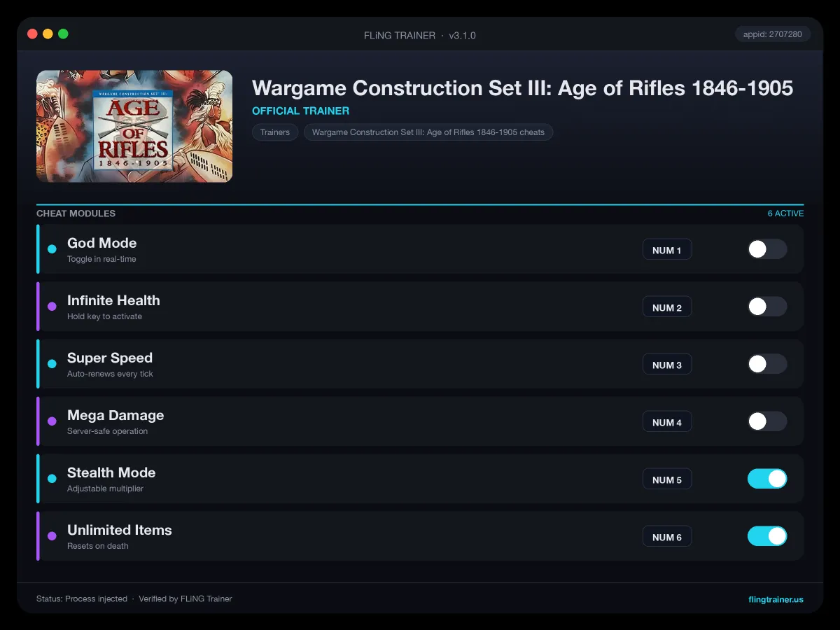Click the purple dot beside Infinite Health
The width and height of the screenshot is (840, 630).
coord(52,307)
